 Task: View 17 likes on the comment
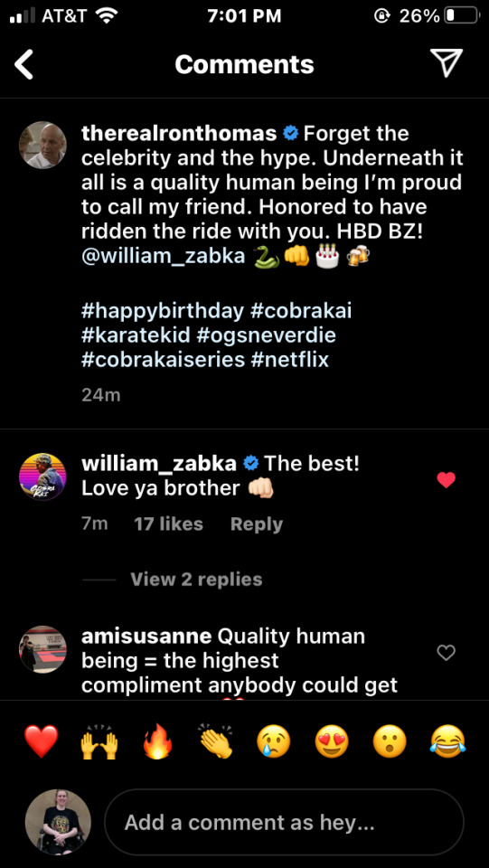[169, 524]
